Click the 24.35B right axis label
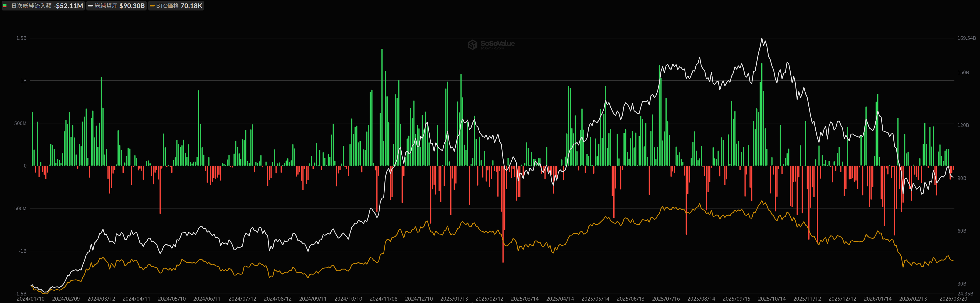The image size is (980, 303). pyautogui.click(x=965, y=294)
